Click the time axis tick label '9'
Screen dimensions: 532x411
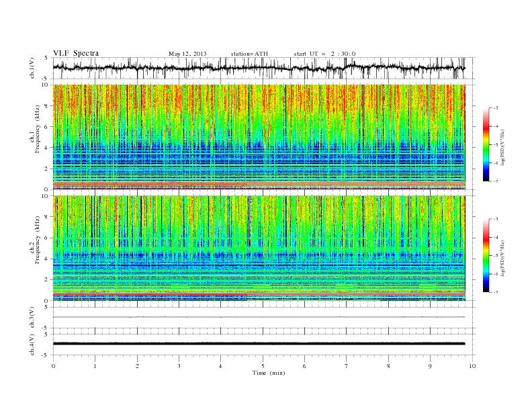tap(430, 366)
